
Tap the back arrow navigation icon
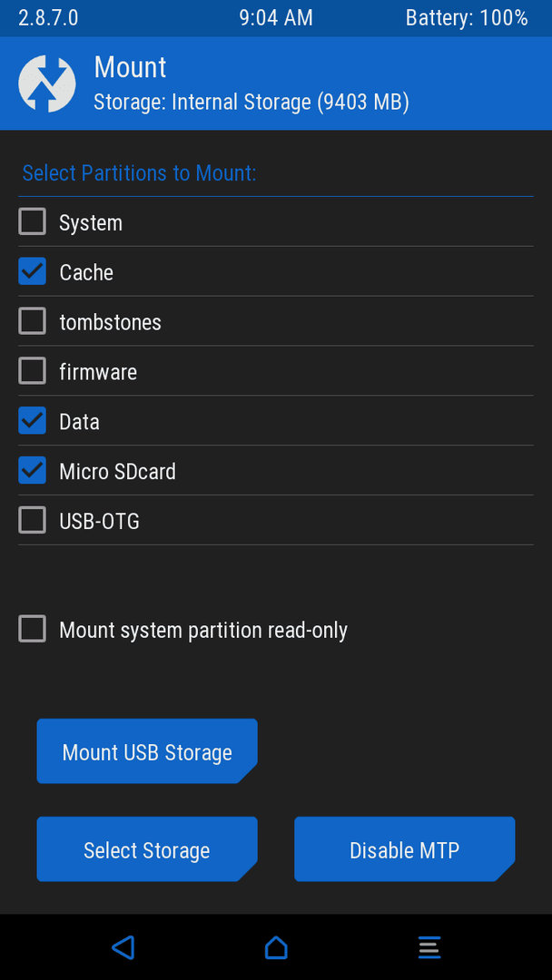coord(123,947)
